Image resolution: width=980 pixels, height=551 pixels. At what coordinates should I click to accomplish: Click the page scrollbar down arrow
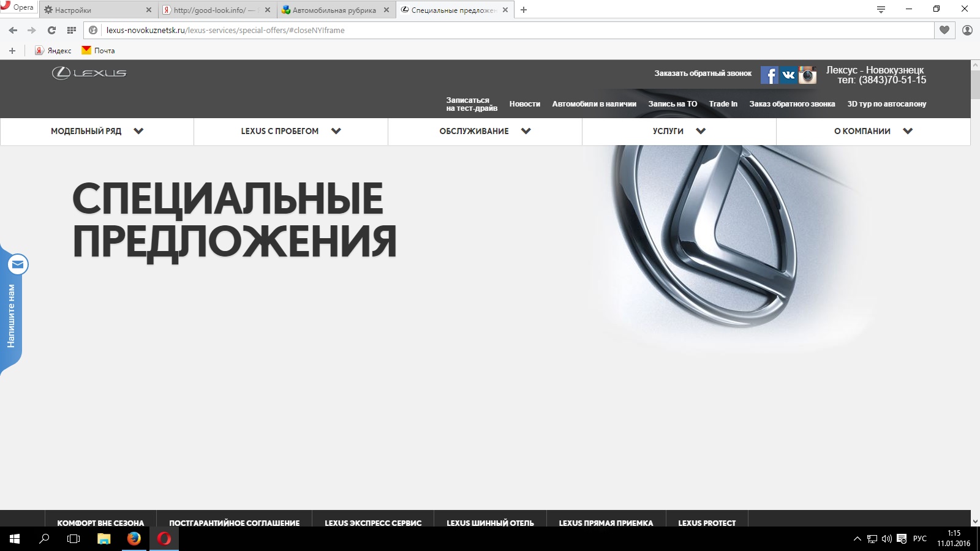click(x=975, y=522)
